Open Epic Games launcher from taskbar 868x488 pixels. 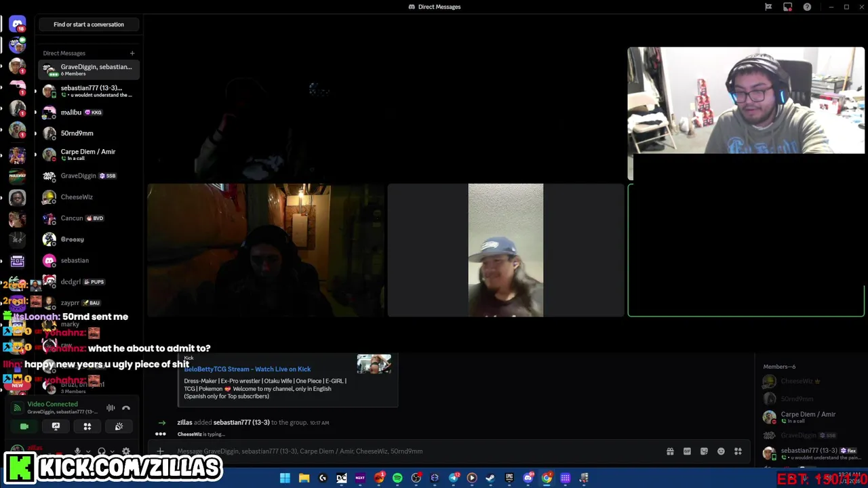pos(509,478)
